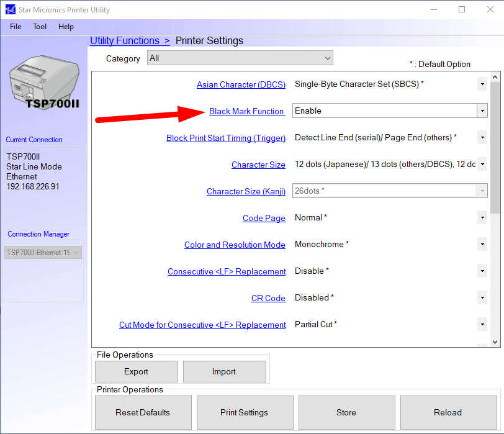Open the CR Code link

pos(268,298)
